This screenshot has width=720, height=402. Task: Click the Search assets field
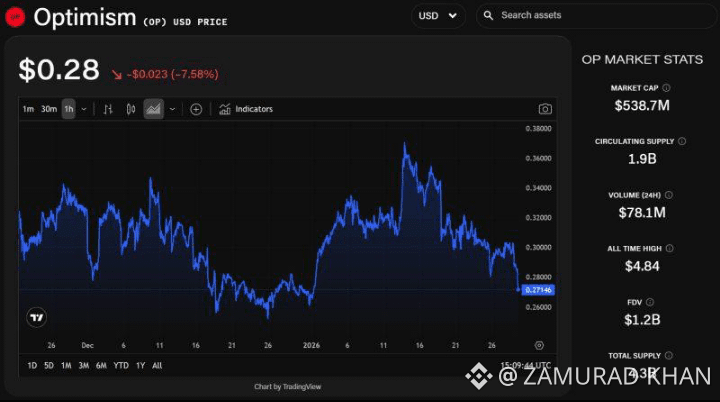click(x=596, y=16)
